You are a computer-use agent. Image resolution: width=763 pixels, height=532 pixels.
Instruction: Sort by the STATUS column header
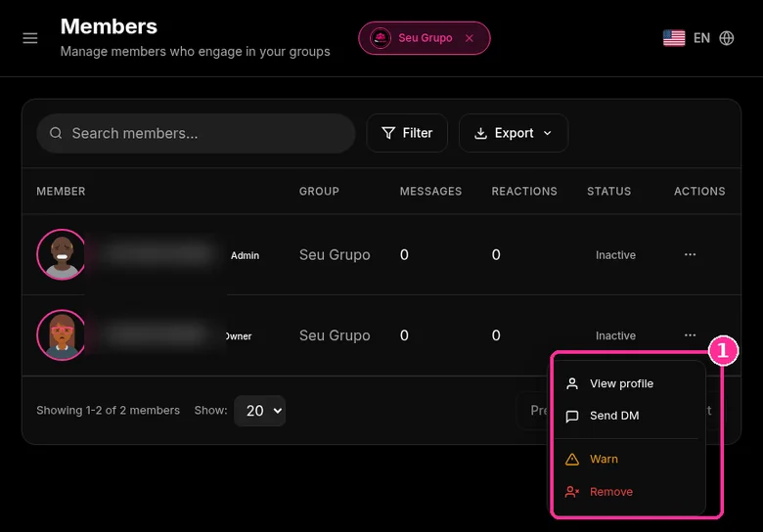608,191
